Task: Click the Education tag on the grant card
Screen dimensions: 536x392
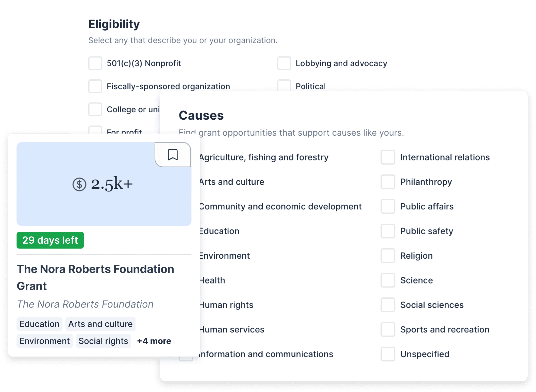Action: click(39, 324)
